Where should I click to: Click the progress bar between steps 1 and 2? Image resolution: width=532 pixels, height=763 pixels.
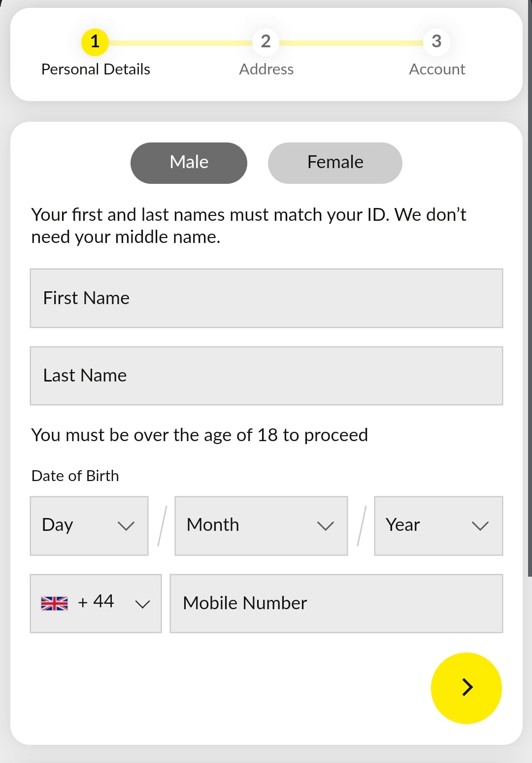(180, 42)
